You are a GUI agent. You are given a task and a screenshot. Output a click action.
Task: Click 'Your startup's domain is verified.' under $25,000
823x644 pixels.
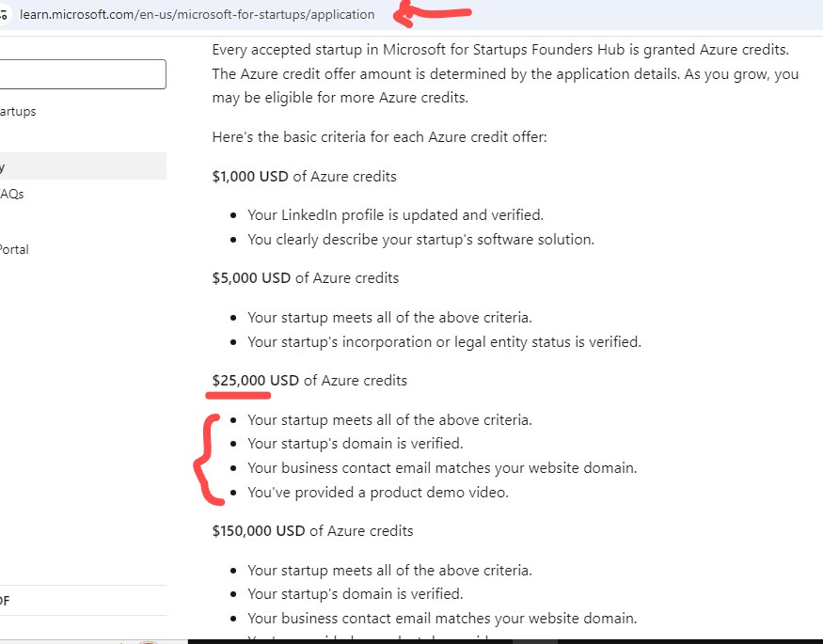(x=355, y=444)
